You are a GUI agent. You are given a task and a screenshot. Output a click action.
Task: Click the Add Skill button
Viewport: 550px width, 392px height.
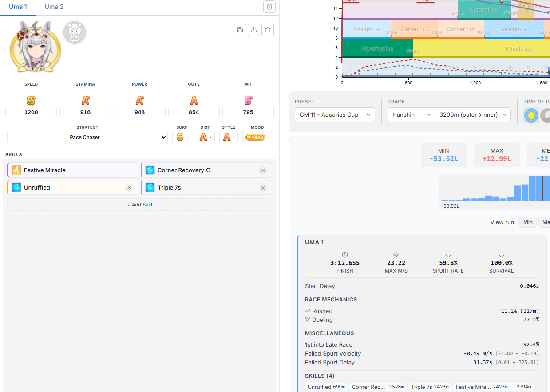[139, 205]
